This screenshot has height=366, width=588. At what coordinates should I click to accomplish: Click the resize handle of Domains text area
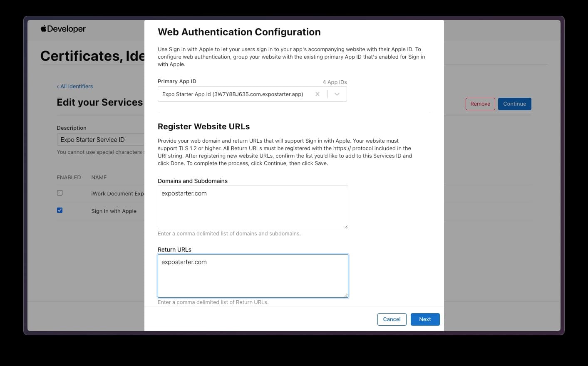tap(346, 227)
